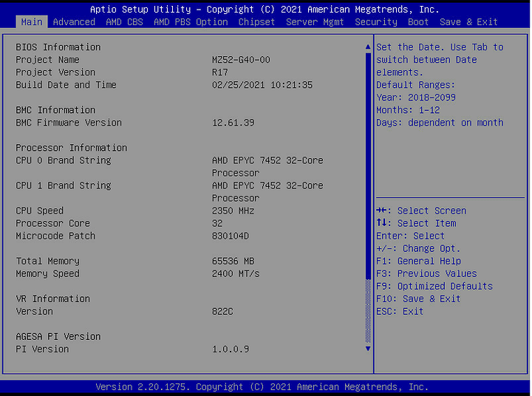The image size is (532, 396).
Task: Select Memory Speed value 2400 MT/s
Action: [236, 273]
